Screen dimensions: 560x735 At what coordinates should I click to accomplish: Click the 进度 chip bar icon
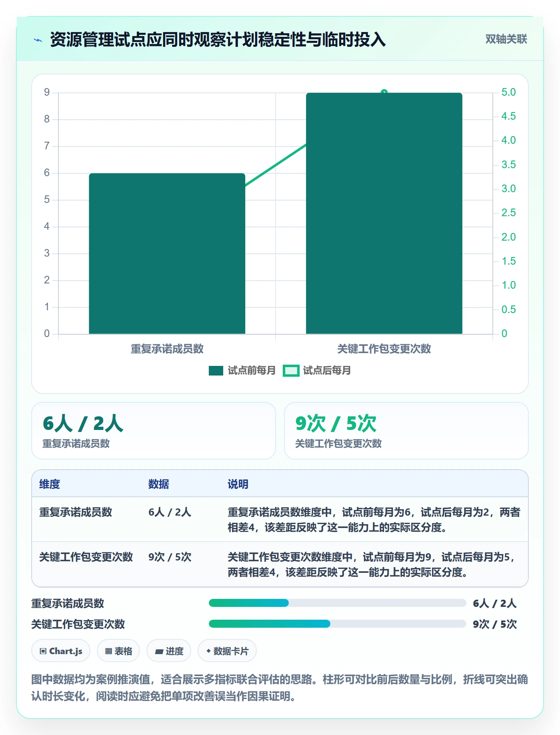point(159,652)
